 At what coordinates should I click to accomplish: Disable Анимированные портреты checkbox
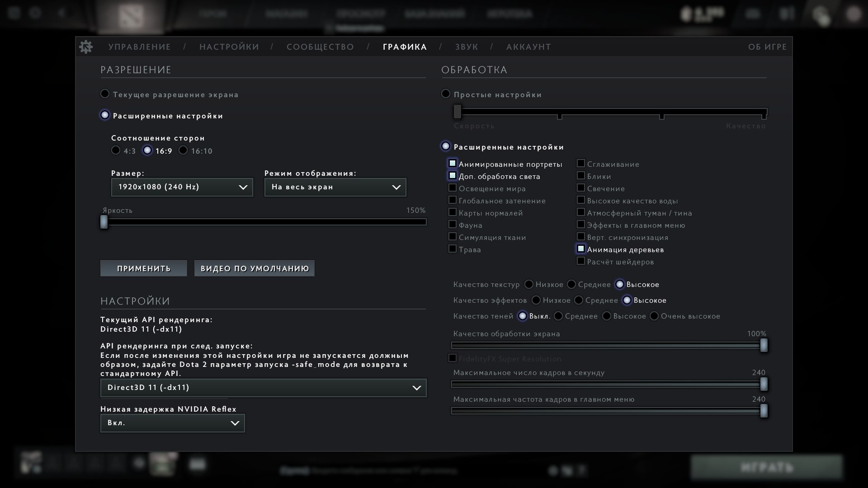pyautogui.click(x=453, y=164)
